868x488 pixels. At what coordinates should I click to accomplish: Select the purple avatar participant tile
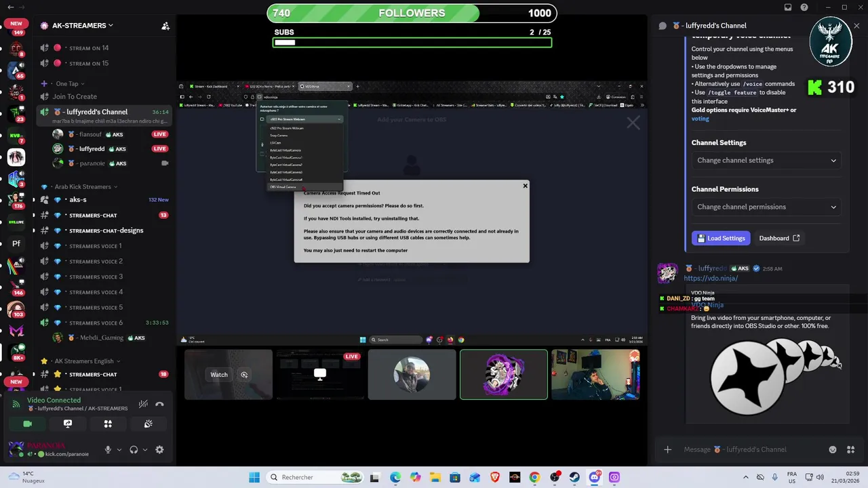[x=504, y=374]
